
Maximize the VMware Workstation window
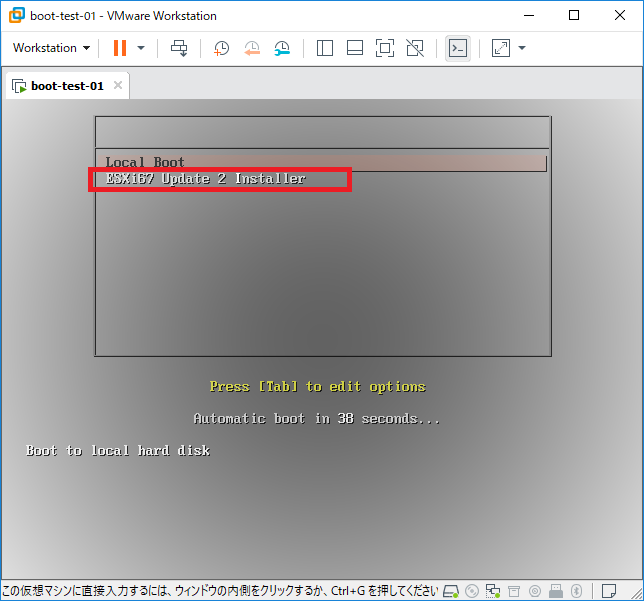click(574, 16)
